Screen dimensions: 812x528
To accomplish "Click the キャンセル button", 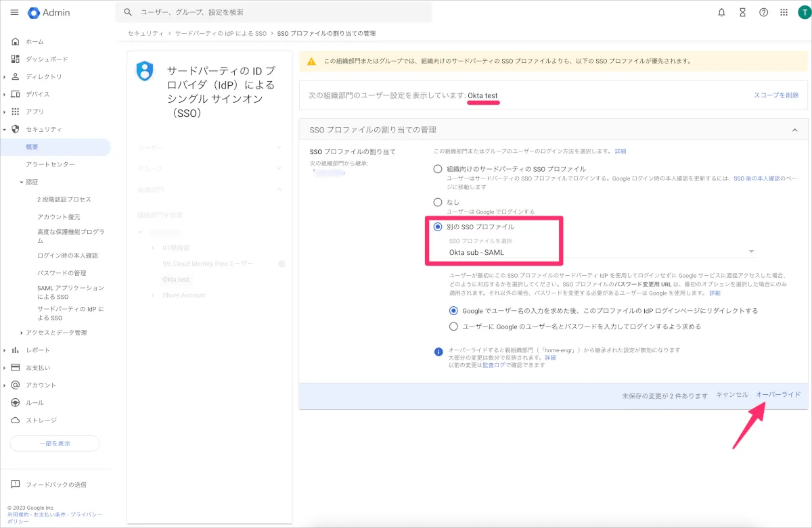I will [731, 395].
